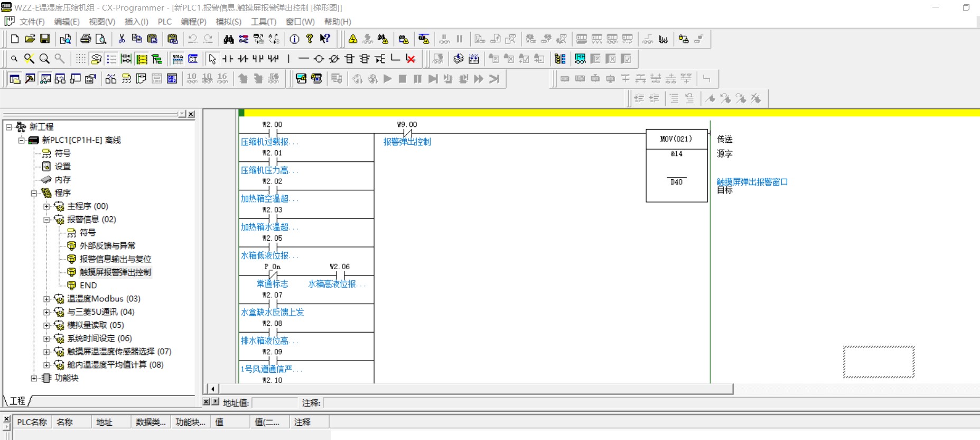Toggle the grid display button
This screenshot has width=980, height=440.
(x=80, y=59)
